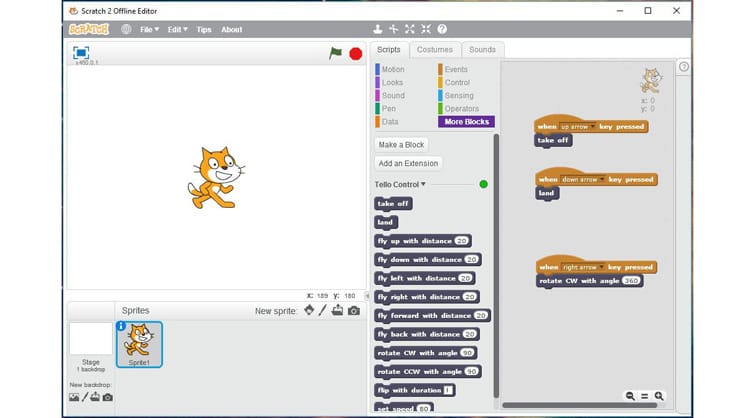
Task: Click the land block in palette
Action: pyautogui.click(x=385, y=222)
